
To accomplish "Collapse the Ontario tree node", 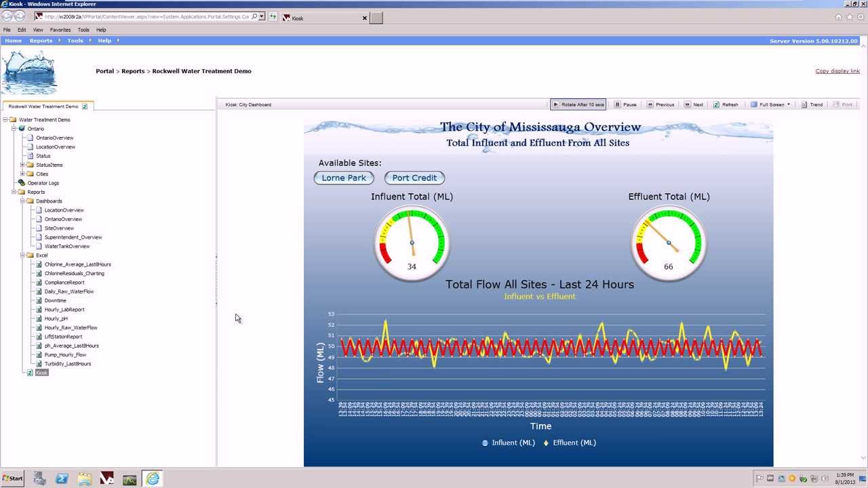I will click(14, 129).
